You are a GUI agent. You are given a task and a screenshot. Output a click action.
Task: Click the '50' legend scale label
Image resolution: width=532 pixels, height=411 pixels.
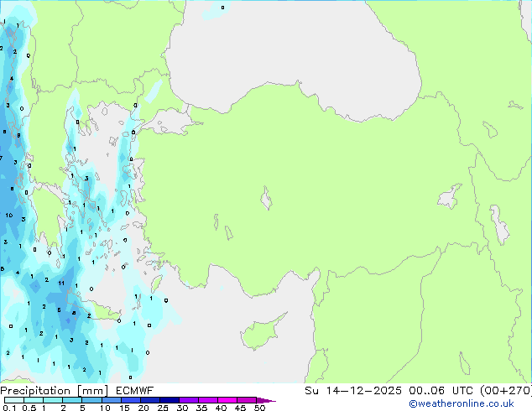click(259, 408)
